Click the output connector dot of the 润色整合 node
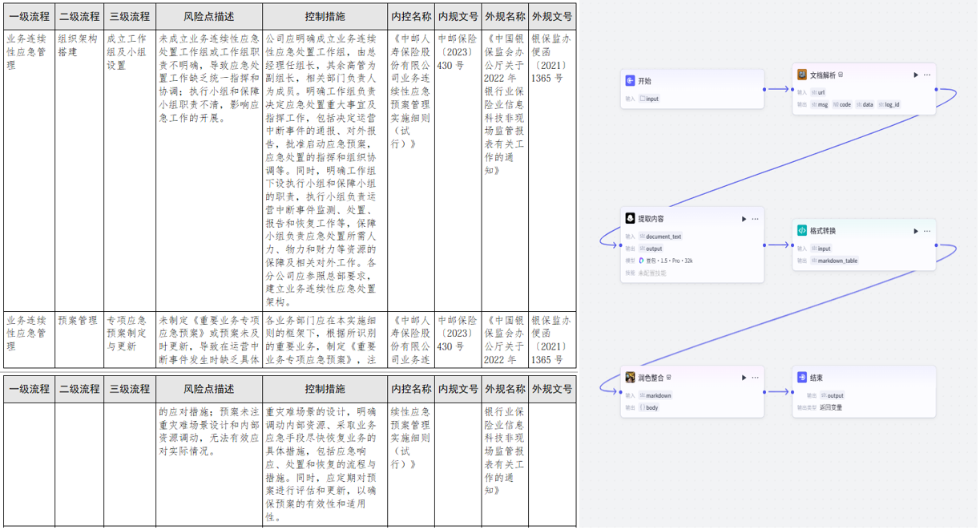 pyautogui.click(x=764, y=392)
